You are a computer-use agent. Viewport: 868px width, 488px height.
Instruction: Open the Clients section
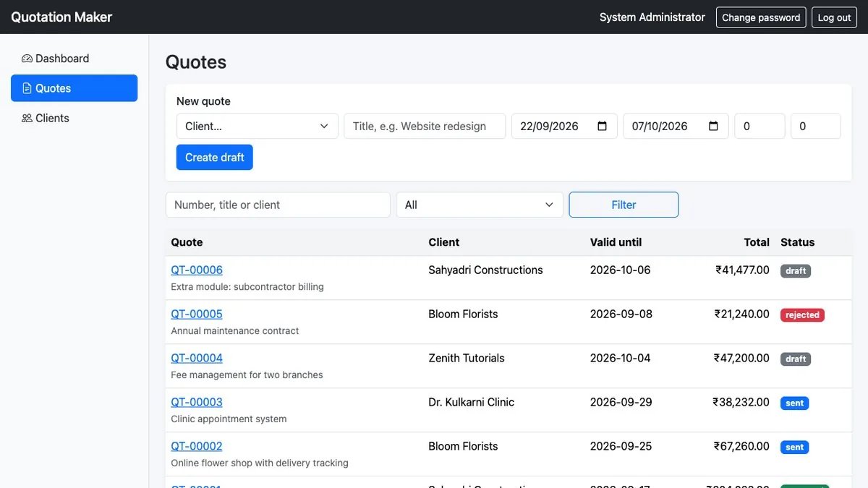(74, 118)
